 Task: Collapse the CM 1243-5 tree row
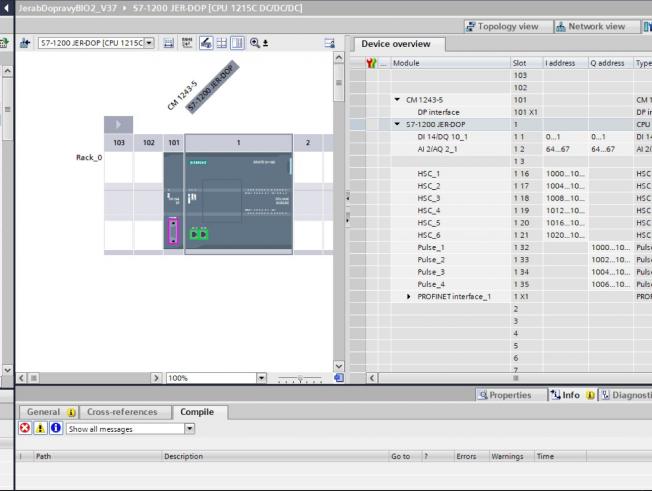pos(397,100)
